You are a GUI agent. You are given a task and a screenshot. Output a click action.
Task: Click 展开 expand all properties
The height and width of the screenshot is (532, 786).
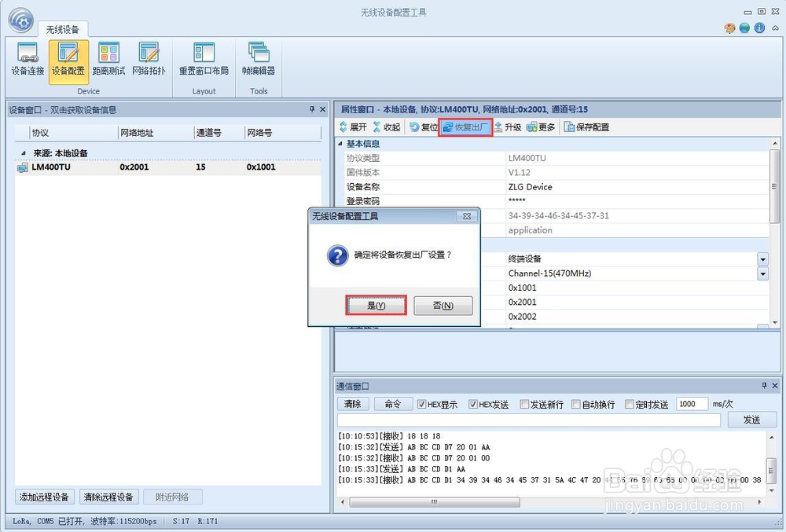[354, 127]
